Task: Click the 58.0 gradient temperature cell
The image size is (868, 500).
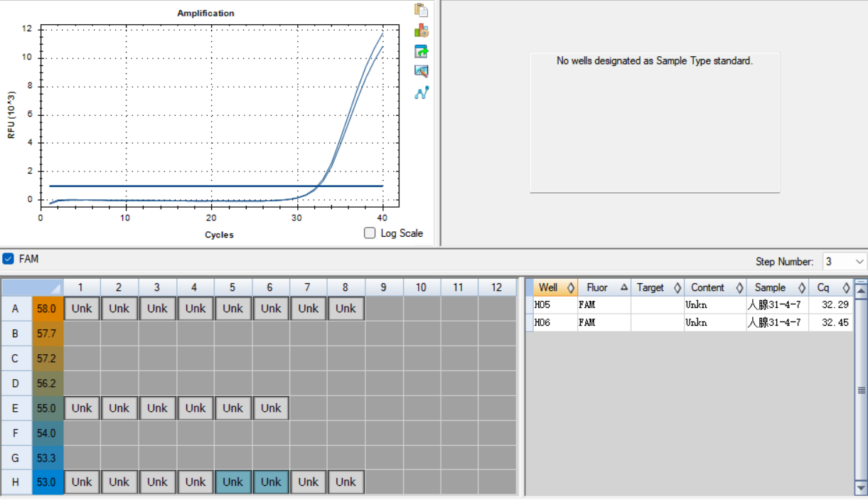Action: [x=47, y=309]
